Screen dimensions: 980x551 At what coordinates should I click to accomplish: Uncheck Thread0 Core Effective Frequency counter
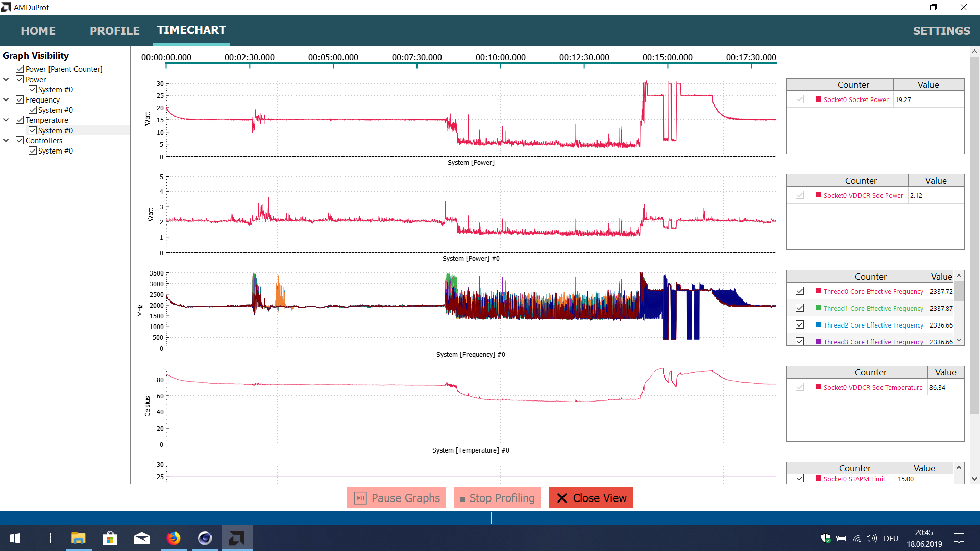point(800,291)
